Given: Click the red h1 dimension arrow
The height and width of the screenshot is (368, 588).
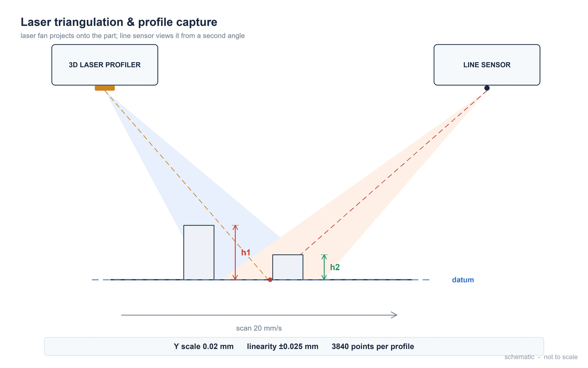Looking at the screenshot, I should 236,252.
